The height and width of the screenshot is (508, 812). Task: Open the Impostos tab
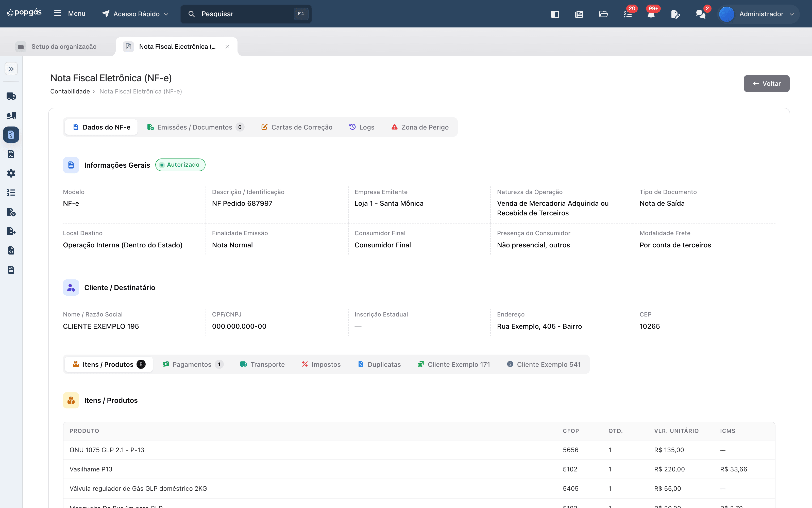click(321, 364)
